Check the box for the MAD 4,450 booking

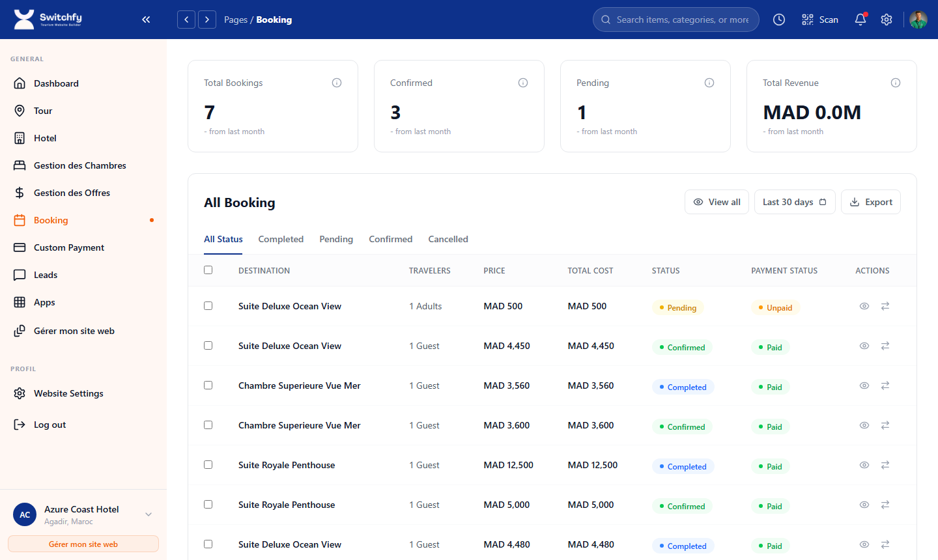point(208,346)
